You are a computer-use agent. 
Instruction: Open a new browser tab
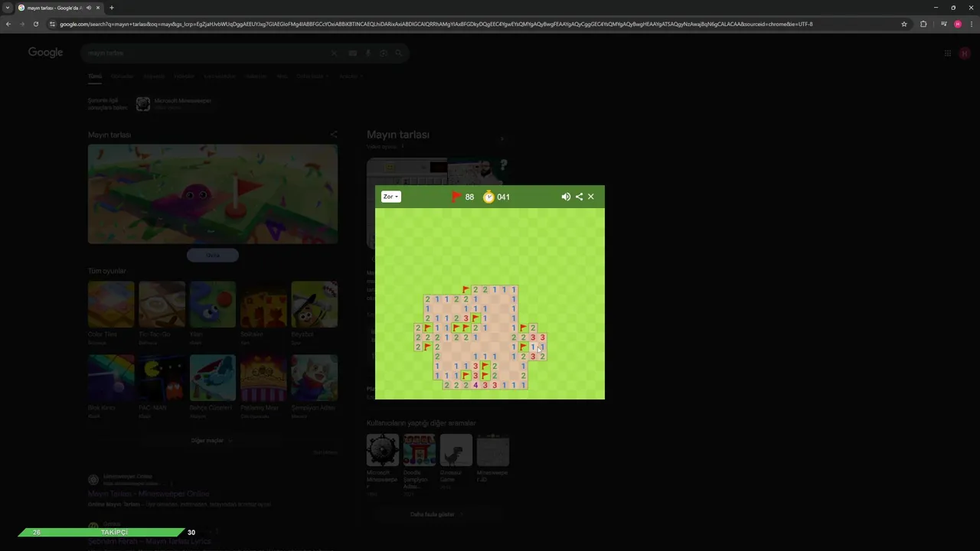[x=112, y=8]
